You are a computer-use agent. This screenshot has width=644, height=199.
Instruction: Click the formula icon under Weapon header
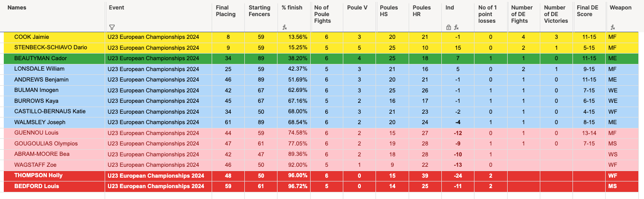pos(613,27)
